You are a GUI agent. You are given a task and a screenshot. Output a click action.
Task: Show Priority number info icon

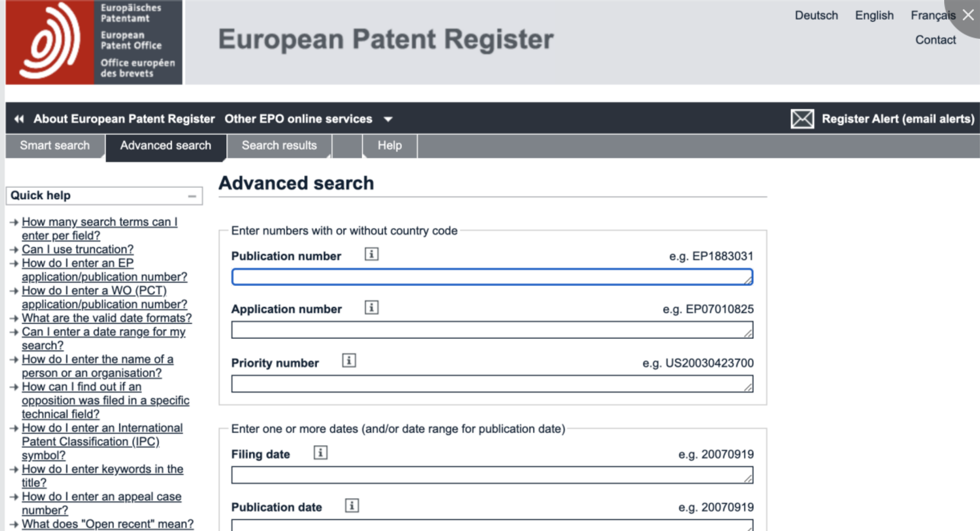(349, 360)
